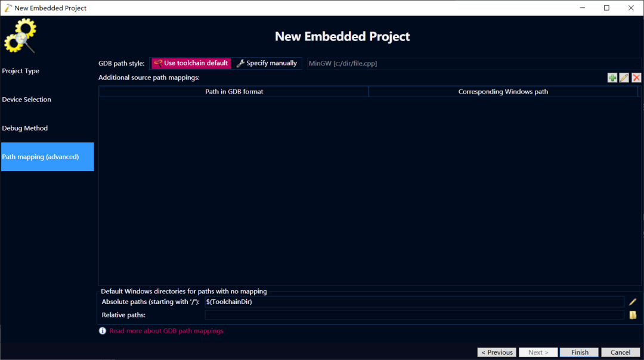Edit the absolute paths directory
The height and width of the screenshot is (360, 644).
633,302
